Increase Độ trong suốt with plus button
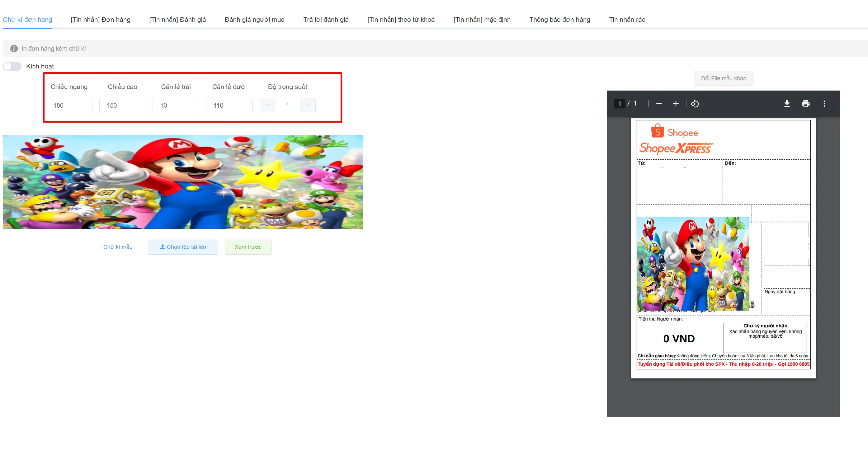Image resolution: width=868 pixels, height=464 pixels. 308,105
